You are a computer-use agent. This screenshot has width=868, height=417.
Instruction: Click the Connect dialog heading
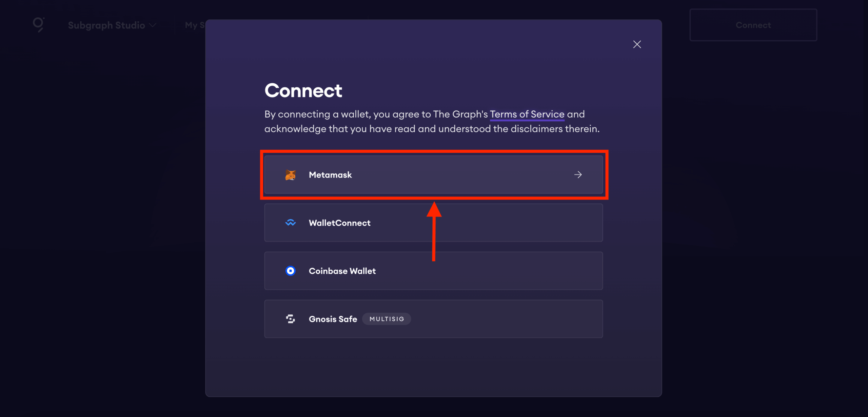(303, 90)
